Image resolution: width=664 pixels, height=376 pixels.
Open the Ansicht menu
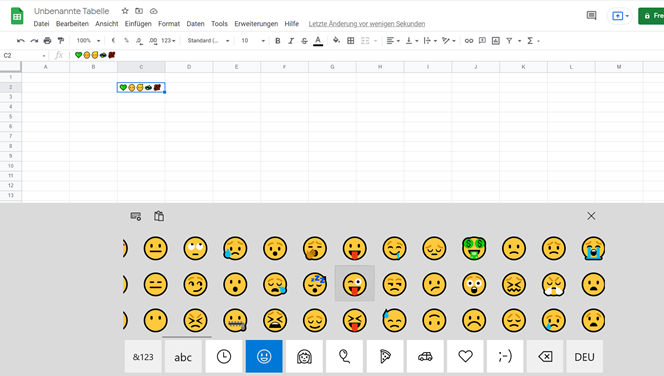(107, 24)
